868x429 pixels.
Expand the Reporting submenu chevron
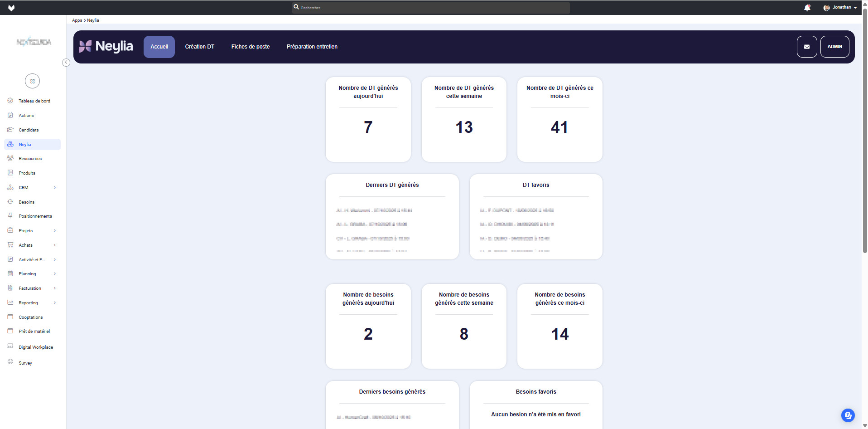click(x=55, y=303)
